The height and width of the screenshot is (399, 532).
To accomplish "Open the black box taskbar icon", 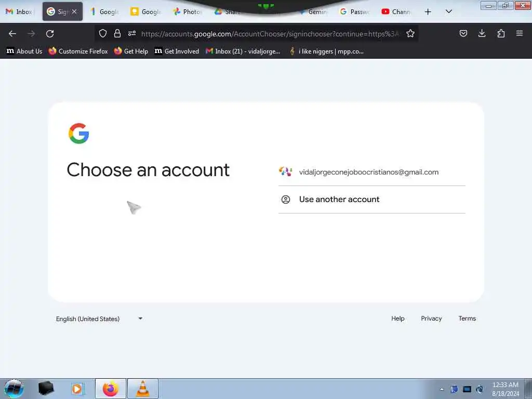I will coord(46,389).
